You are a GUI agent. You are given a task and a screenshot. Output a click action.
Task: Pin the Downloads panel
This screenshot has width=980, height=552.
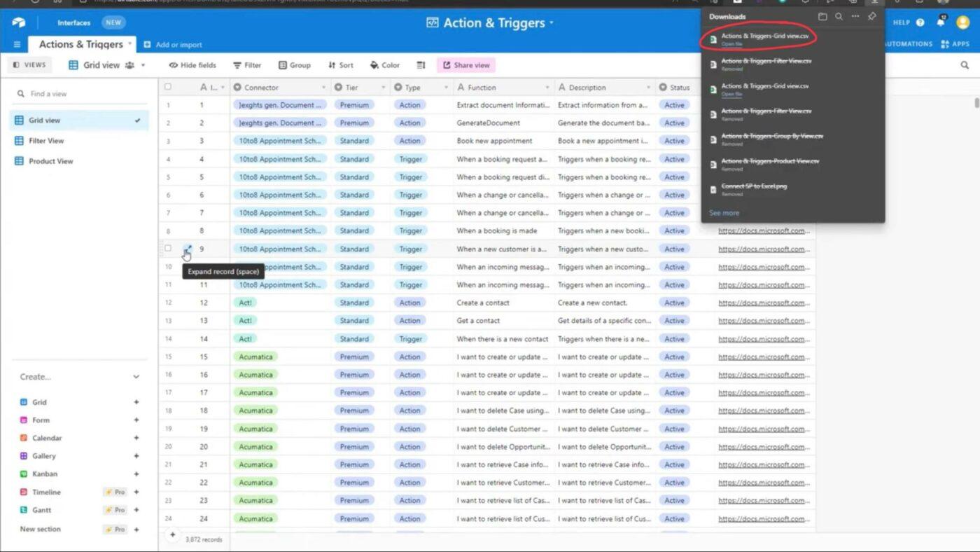click(871, 16)
